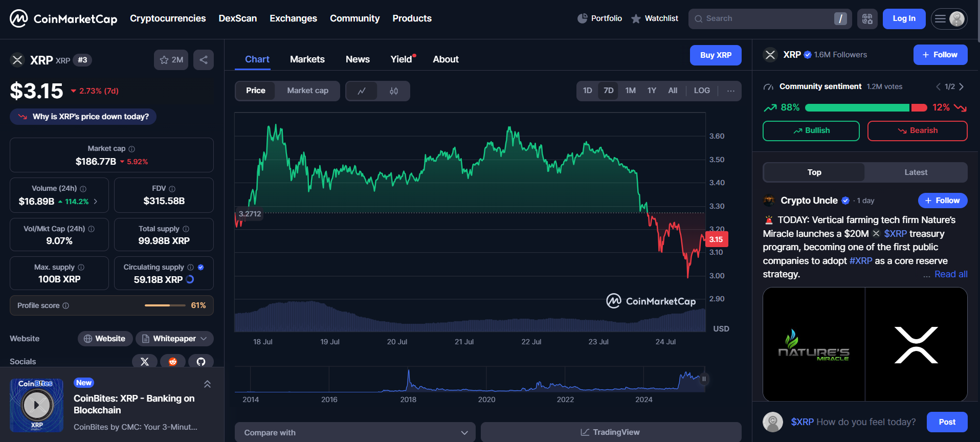Switch feed to Latest posts

click(x=916, y=172)
